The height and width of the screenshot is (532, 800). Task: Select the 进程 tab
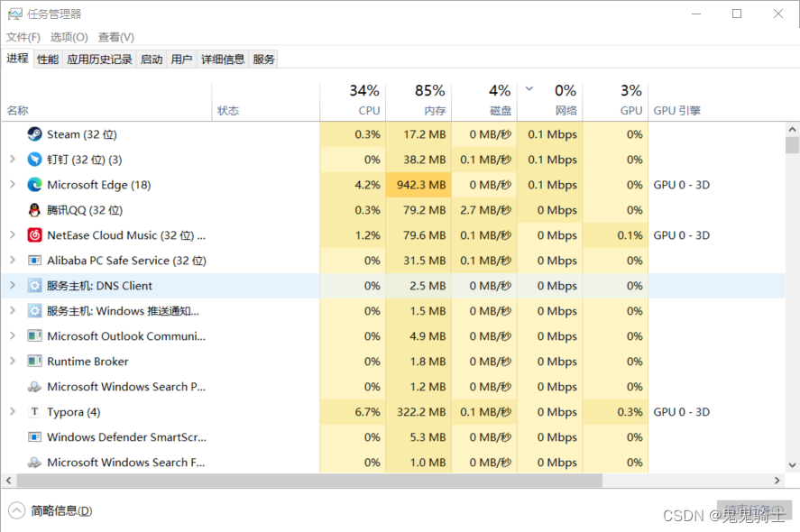(17, 58)
